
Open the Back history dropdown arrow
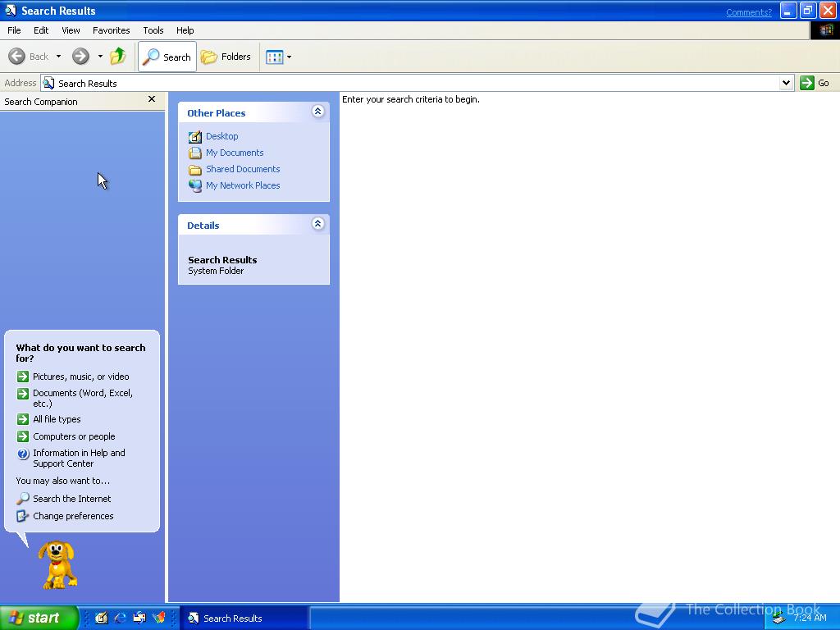click(58, 57)
